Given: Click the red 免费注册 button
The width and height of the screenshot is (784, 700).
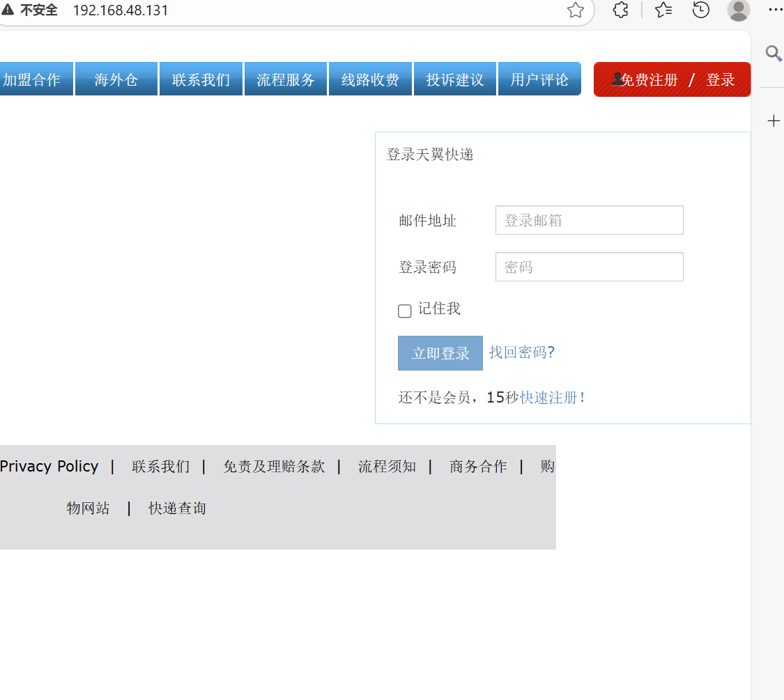Looking at the screenshot, I should [649, 80].
